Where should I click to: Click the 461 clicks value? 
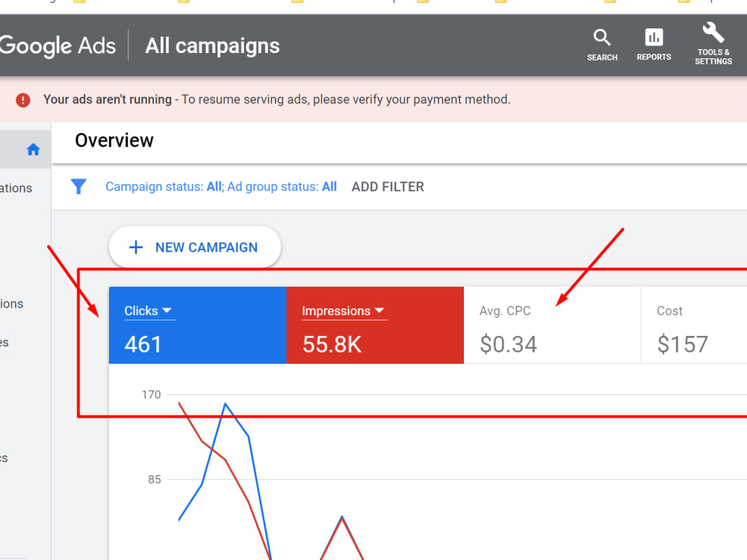[x=143, y=344]
